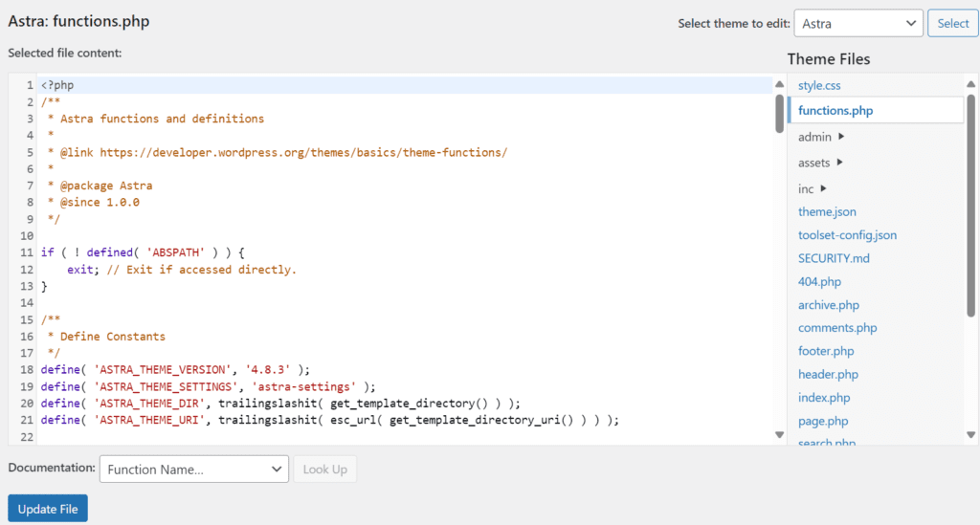Open header.php template file
Viewport: 980px width, 525px height.
pos(828,374)
